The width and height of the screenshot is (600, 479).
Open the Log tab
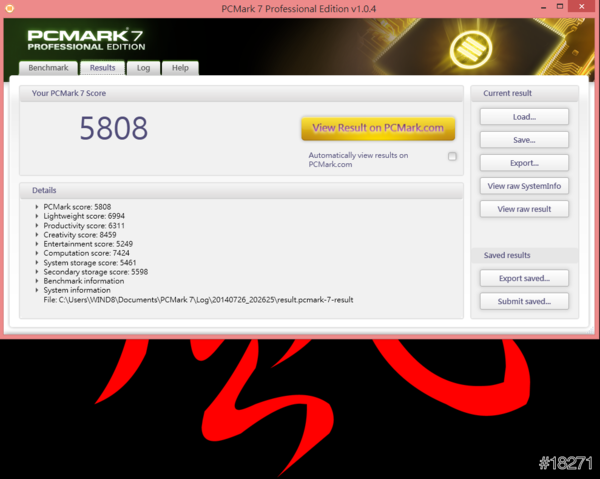click(x=143, y=68)
